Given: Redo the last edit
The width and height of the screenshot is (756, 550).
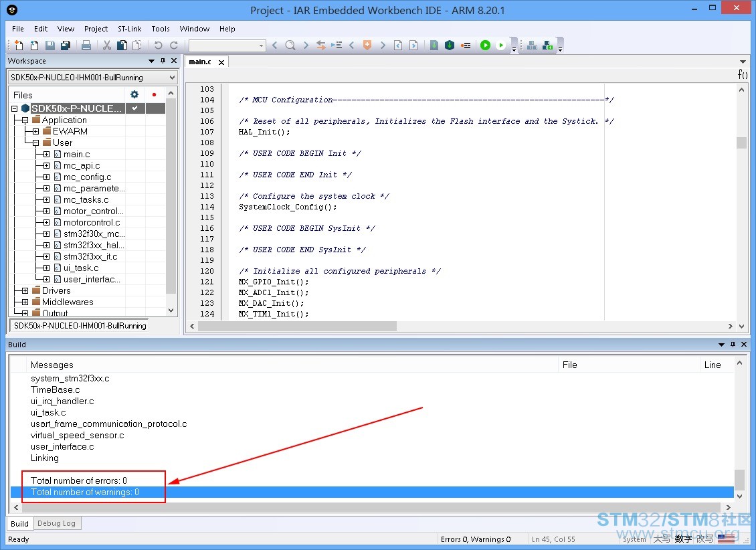Looking at the screenshot, I should pyautogui.click(x=173, y=45).
